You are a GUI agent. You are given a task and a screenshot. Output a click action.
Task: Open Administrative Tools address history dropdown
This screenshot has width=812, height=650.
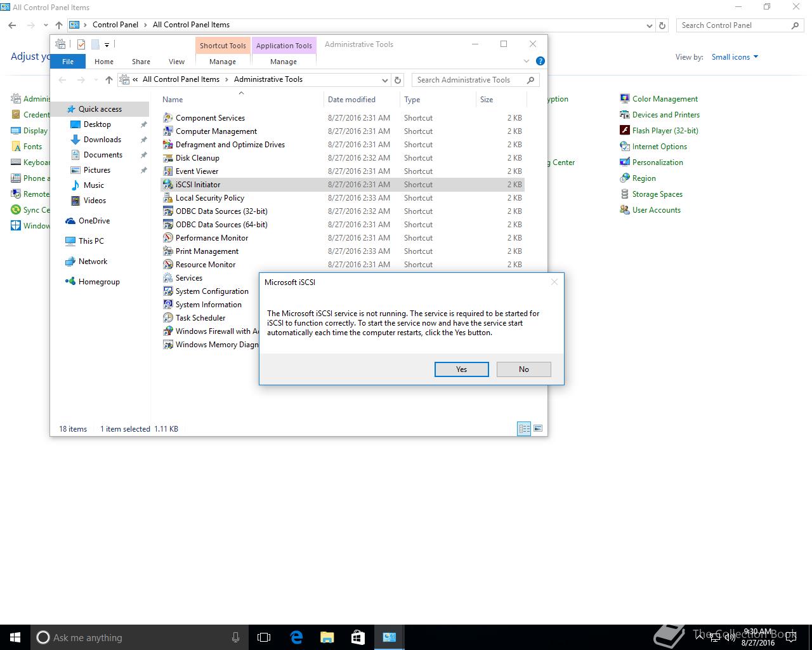click(384, 80)
